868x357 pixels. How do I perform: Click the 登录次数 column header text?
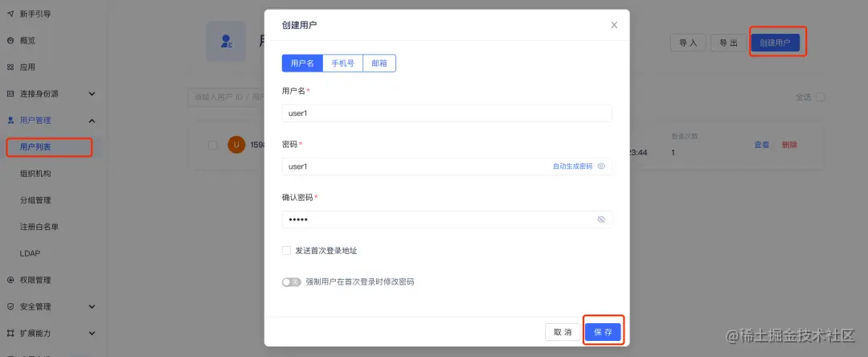[684, 136]
